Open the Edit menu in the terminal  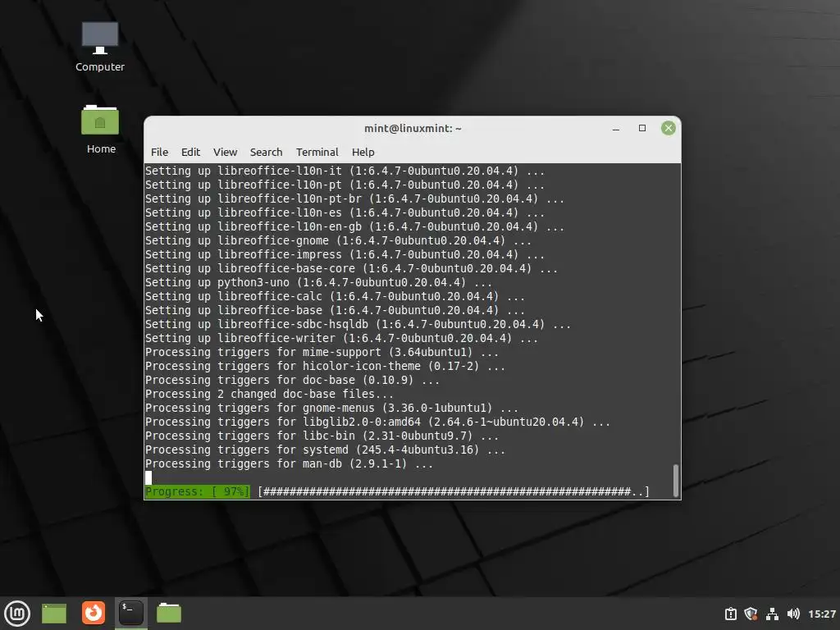click(190, 152)
